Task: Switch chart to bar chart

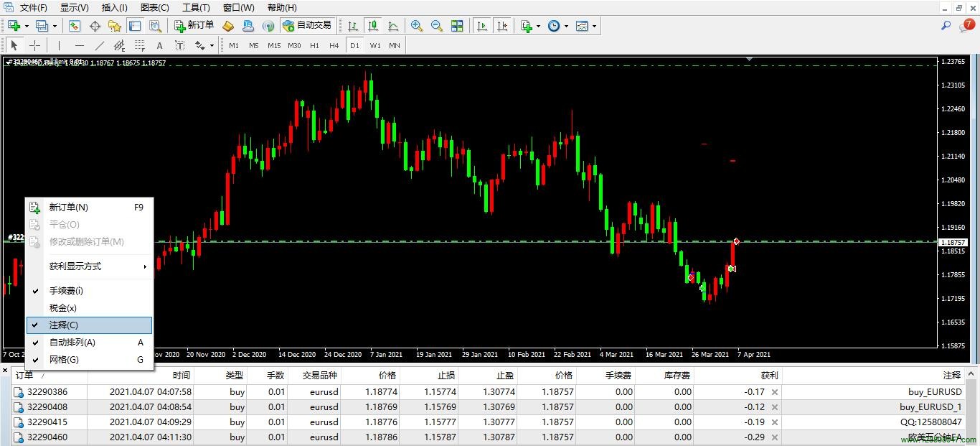Action: tap(353, 26)
